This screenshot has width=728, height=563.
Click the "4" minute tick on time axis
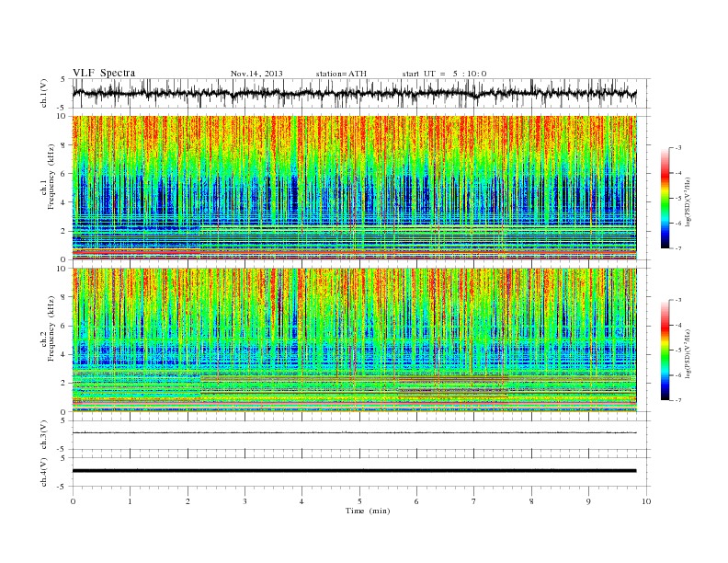[301, 501]
